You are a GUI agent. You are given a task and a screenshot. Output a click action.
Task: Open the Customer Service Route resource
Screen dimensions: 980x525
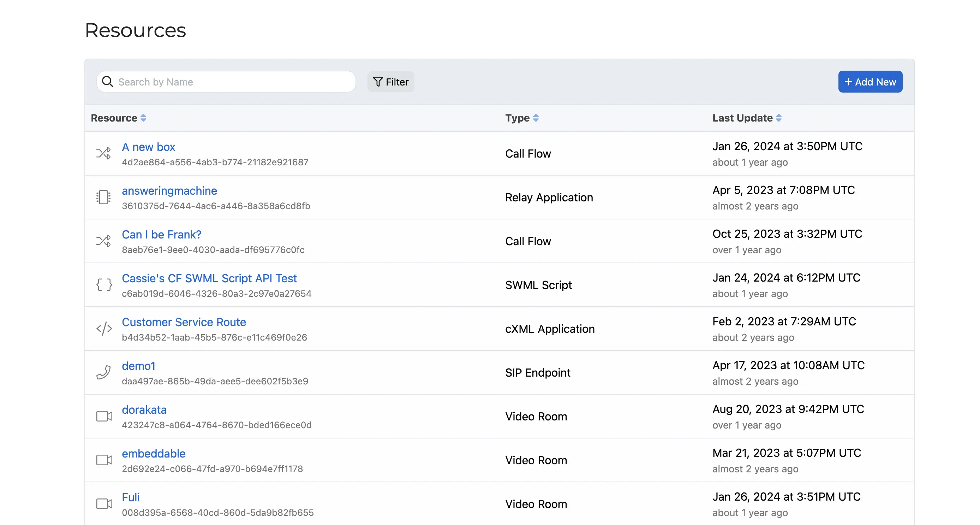184,322
